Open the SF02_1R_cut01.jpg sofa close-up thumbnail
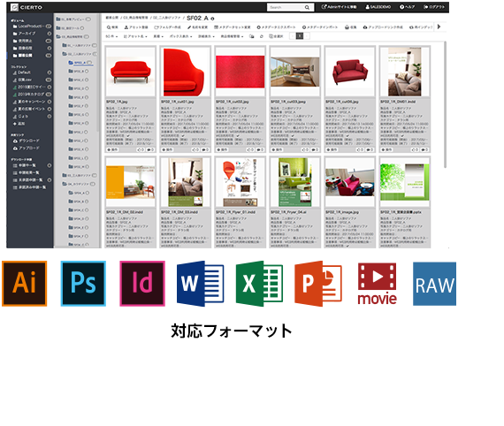 click(185, 72)
